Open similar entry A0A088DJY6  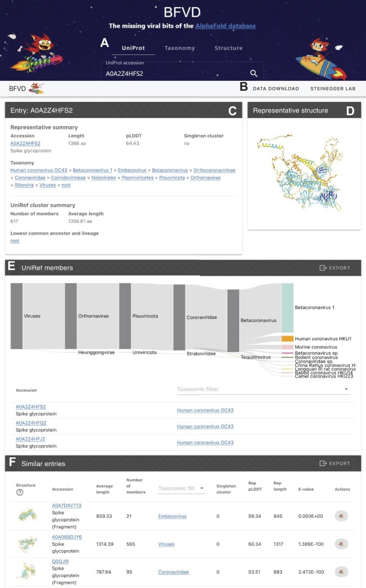(66, 537)
